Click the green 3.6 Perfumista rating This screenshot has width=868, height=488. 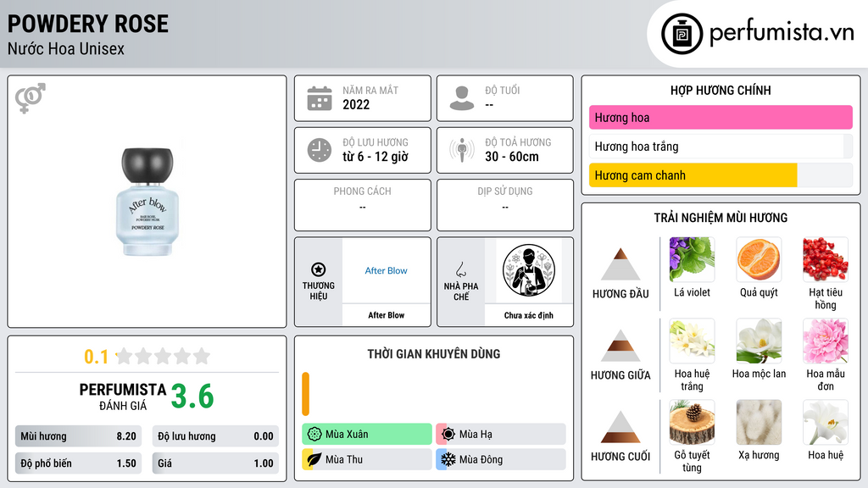[x=192, y=396]
